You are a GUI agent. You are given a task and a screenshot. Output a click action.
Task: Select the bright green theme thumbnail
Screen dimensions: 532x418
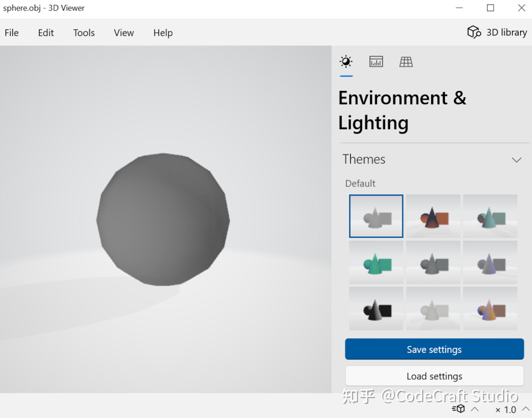click(376, 262)
